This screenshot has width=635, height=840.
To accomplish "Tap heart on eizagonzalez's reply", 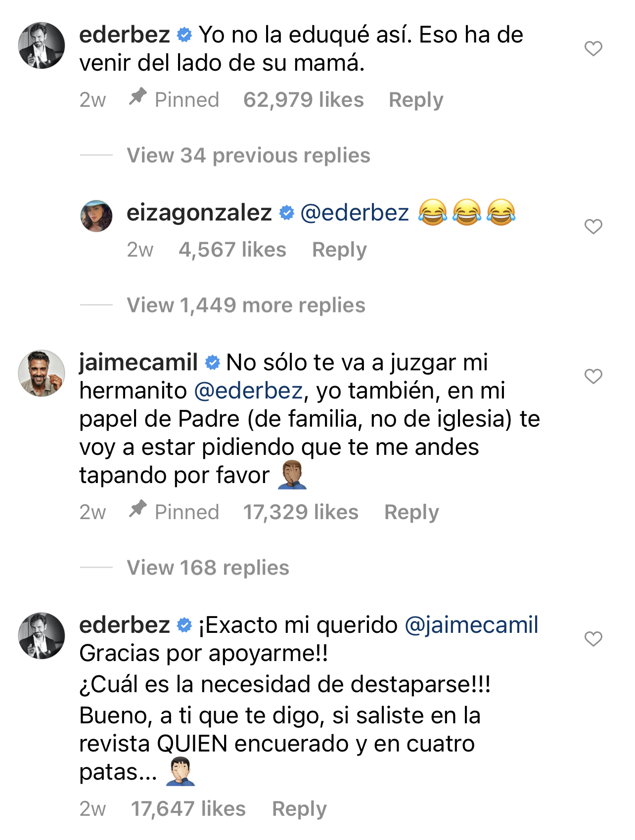I will (x=593, y=226).
